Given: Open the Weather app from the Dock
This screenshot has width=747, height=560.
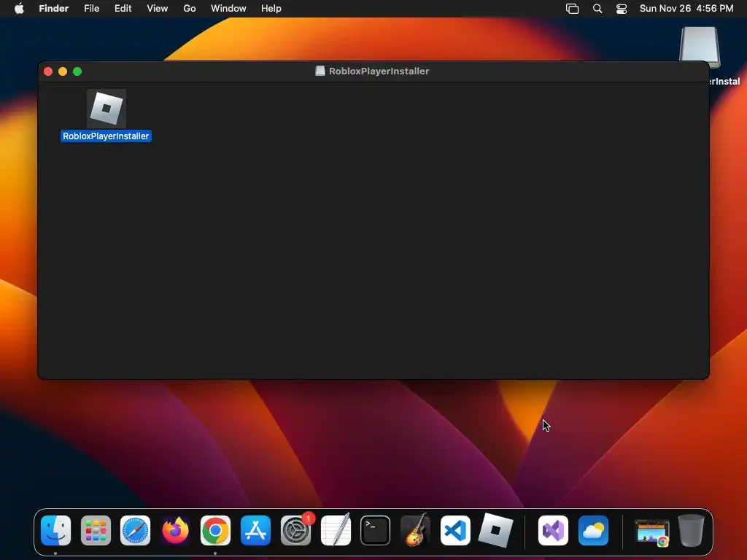Looking at the screenshot, I should pos(593,531).
